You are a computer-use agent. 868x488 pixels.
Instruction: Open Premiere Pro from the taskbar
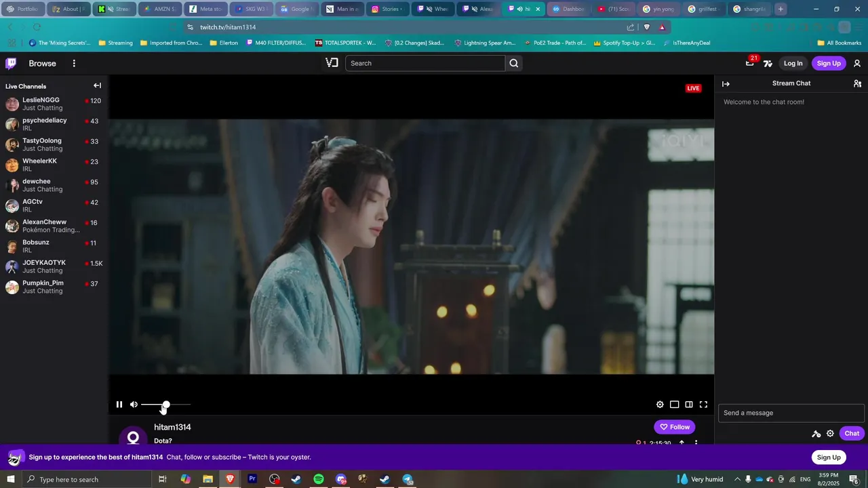click(x=252, y=479)
